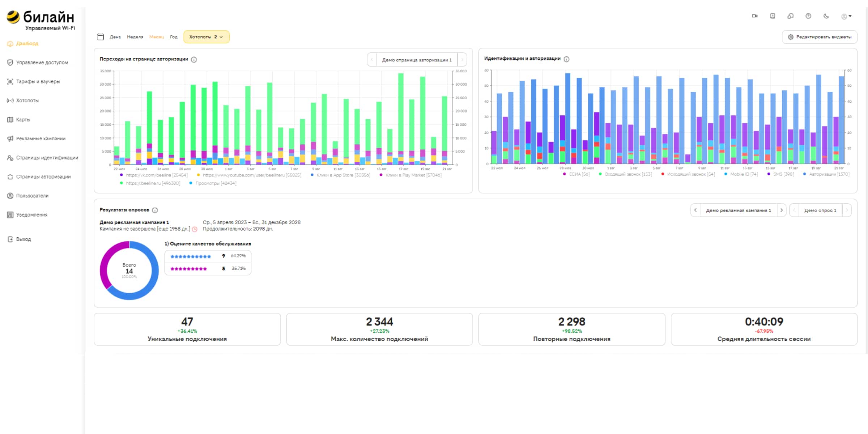Click the Выход logout item
This screenshot has height=434, width=868.
[x=19, y=239]
